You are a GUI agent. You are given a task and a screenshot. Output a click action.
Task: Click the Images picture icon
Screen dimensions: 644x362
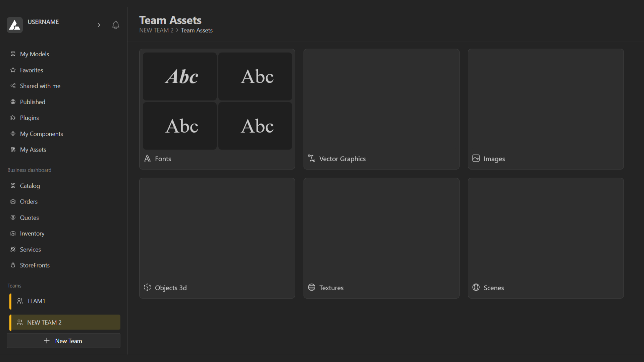coord(476,159)
